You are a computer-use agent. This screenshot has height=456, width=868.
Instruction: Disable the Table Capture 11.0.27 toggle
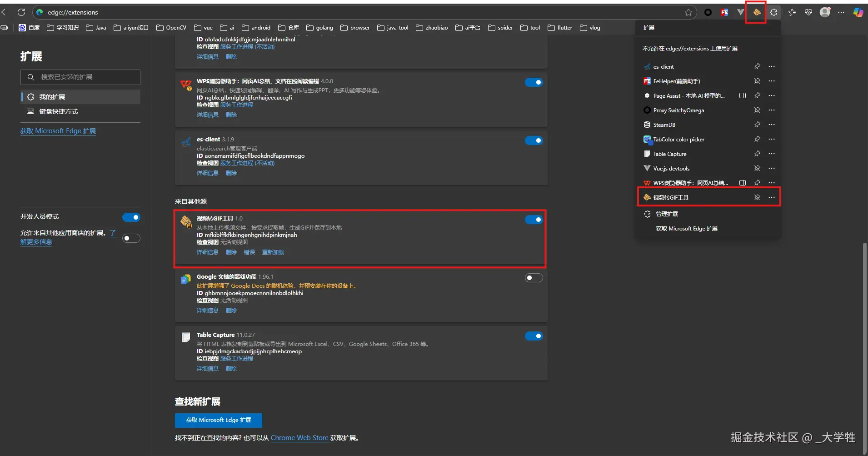pos(534,336)
